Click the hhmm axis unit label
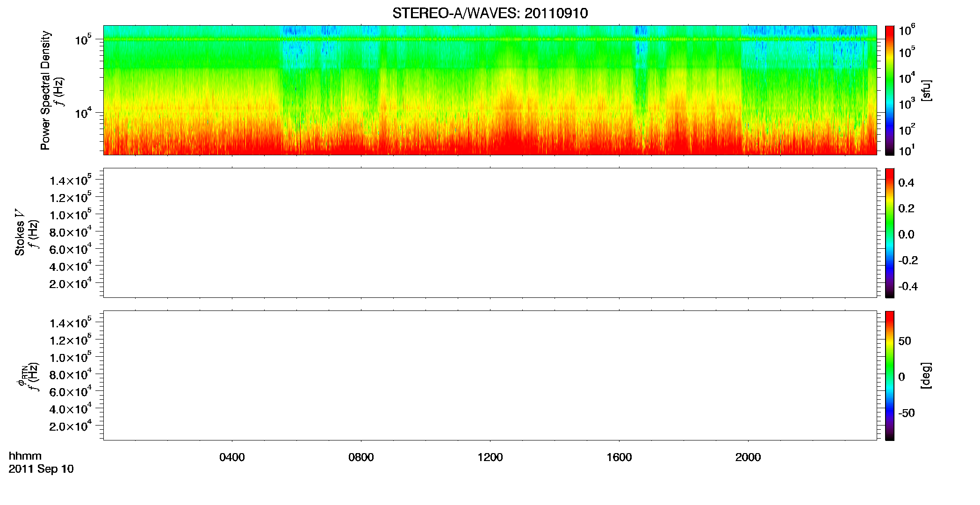Image resolution: width=980 pixels, height=505 pixels. pyautogui.click(x=25, y=456)
